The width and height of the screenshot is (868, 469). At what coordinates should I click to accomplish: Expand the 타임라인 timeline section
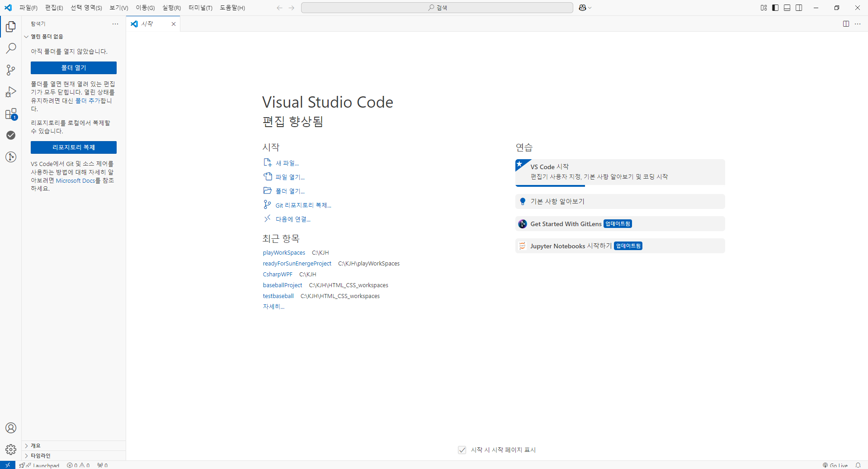pos(74,456)
